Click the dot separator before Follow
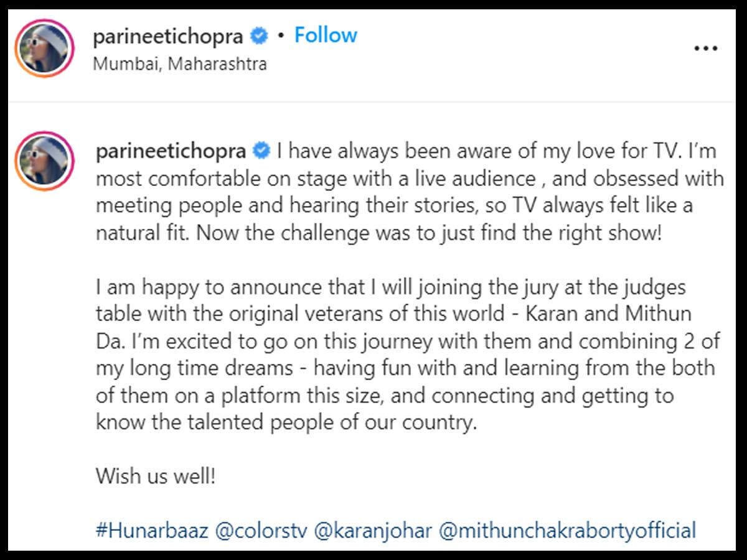This screenshot has height=560, width=747. coord(281,36)
